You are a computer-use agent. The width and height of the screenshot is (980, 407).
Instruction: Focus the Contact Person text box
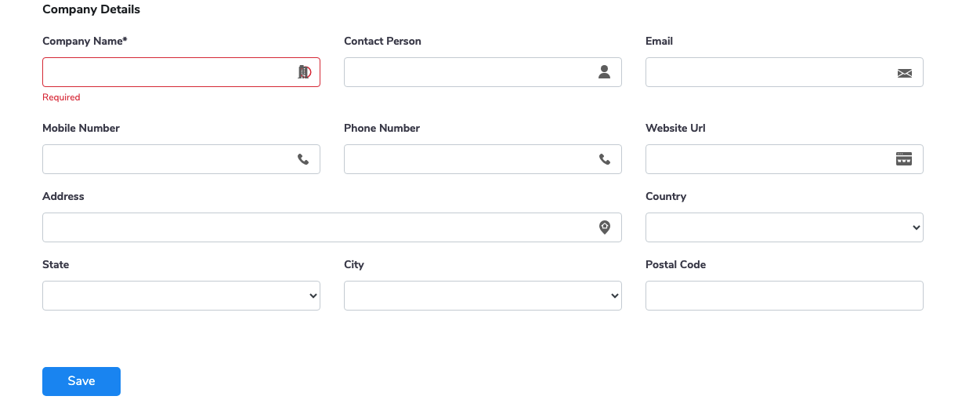(x=483, y=72)
